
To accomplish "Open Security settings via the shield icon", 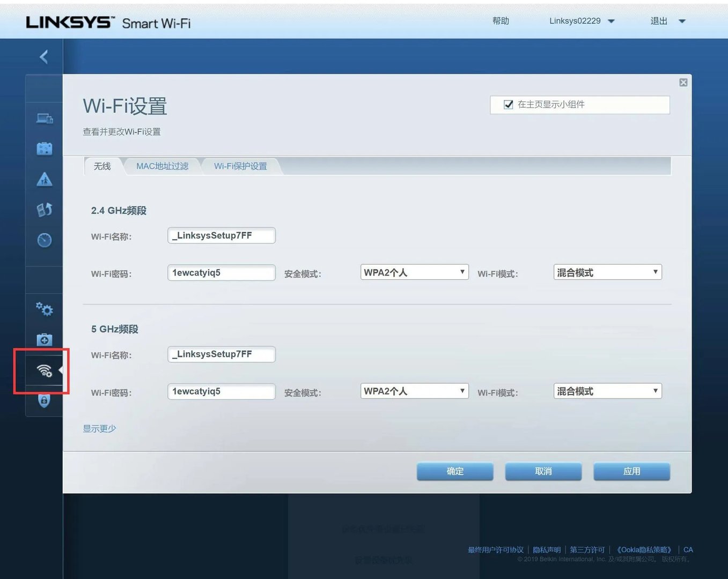I will 45,400.
